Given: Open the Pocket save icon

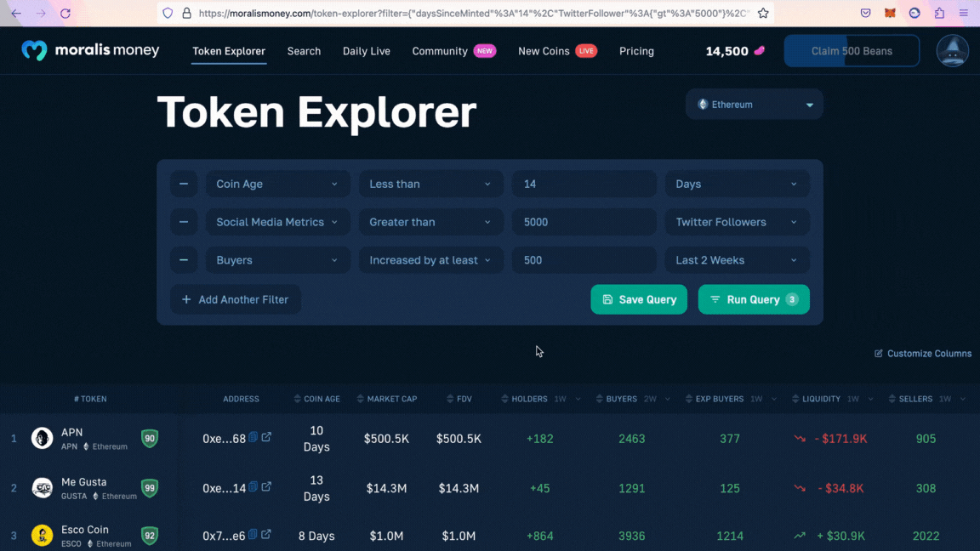Looking at the screenshot, I should [x=866, y=13].
